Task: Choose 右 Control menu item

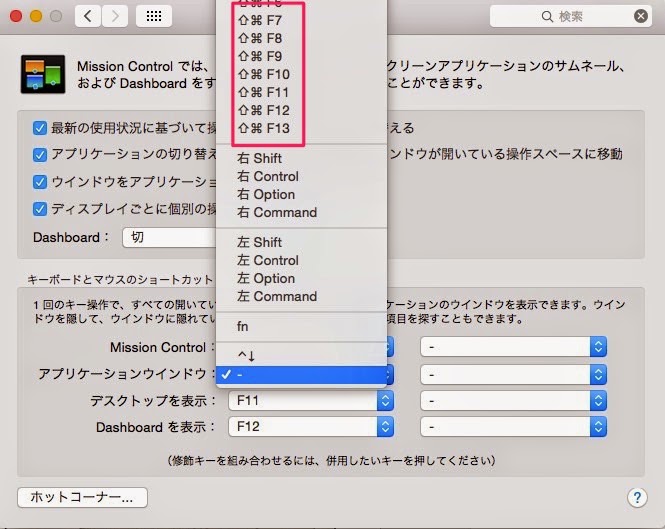Action: [x=301, y=176]
